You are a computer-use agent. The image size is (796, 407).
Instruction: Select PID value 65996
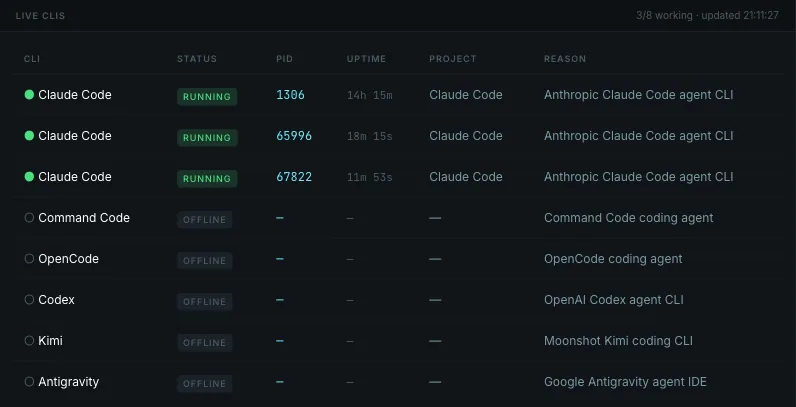click(294, 136)
